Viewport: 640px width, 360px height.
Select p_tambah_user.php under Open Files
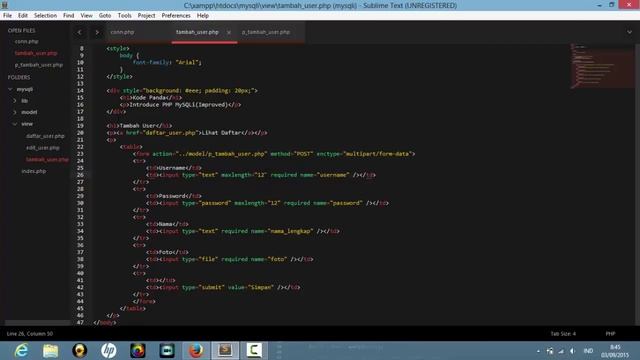click(x=39, y=65)
